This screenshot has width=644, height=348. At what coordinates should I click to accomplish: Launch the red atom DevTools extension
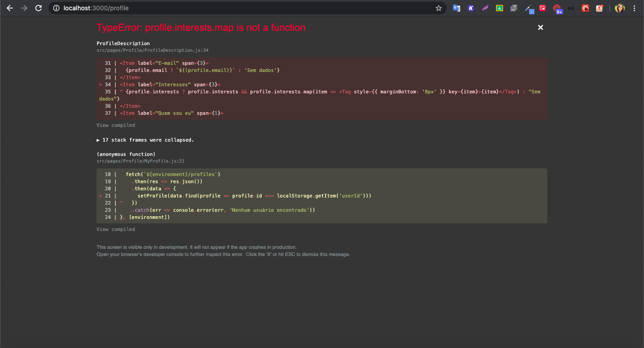[x=585, y=8]
